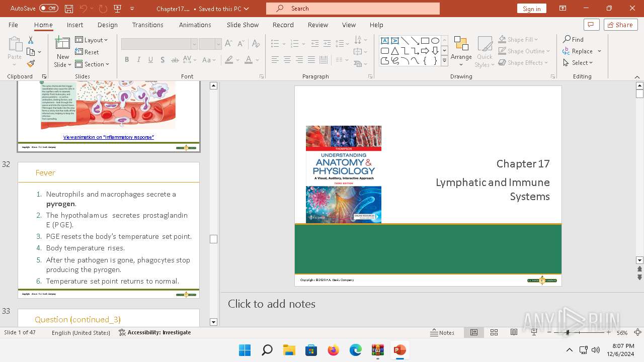Click Start From Beginning presentation icon

coord(118,9)
